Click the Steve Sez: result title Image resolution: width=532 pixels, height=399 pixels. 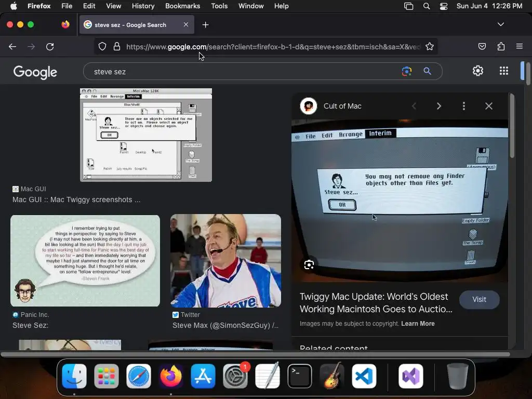coord(31,325)
